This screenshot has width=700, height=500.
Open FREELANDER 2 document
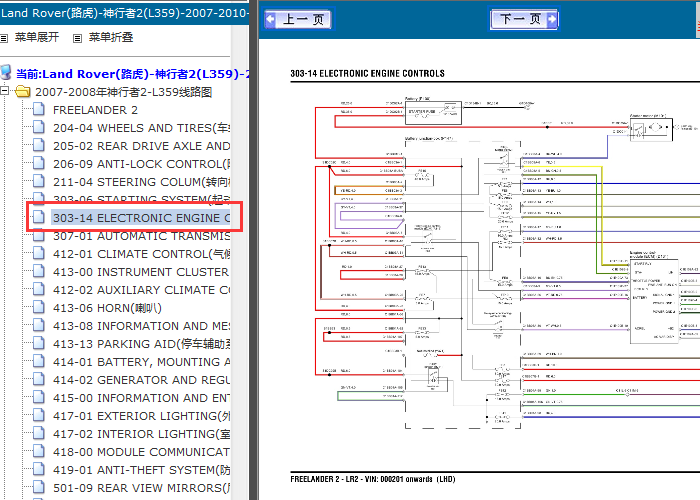pos(95,110)
